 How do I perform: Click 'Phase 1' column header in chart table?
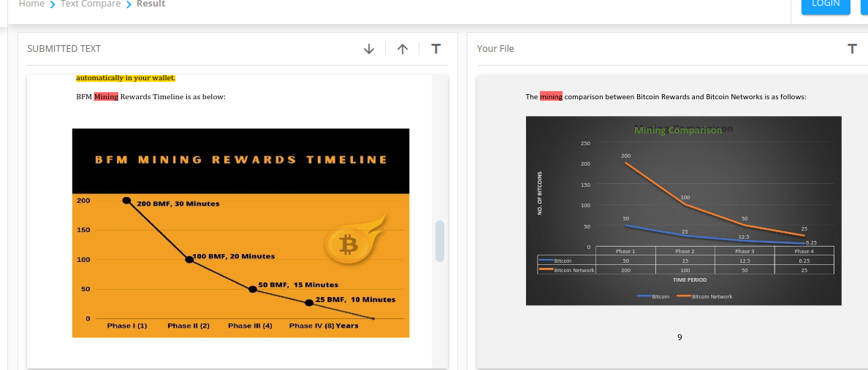[625, 251]
